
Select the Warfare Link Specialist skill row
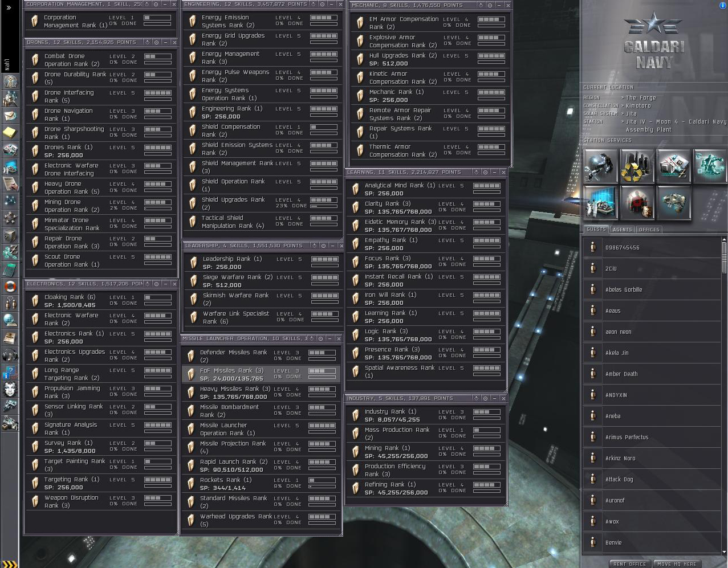pyautogui.click(x=263, y=317)
